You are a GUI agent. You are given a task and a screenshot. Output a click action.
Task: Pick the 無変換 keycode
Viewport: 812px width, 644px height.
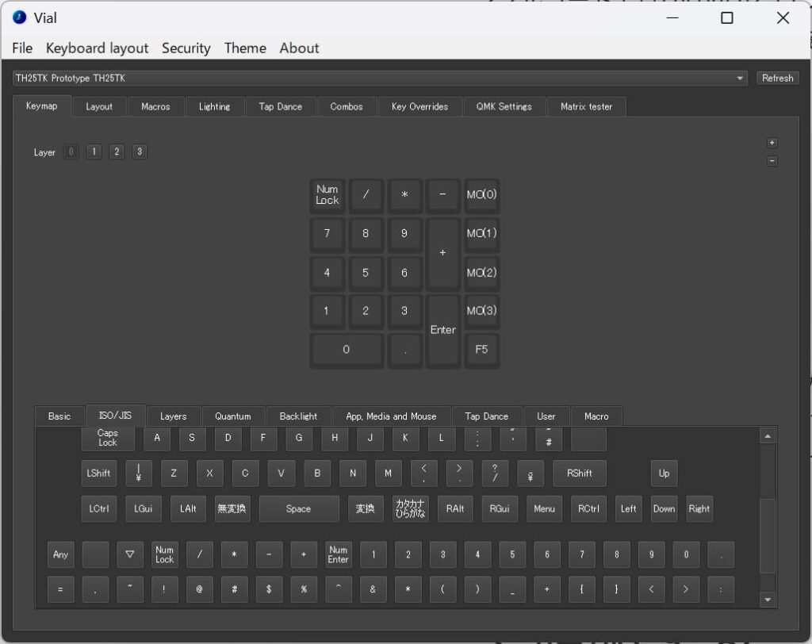pos(232,509)
